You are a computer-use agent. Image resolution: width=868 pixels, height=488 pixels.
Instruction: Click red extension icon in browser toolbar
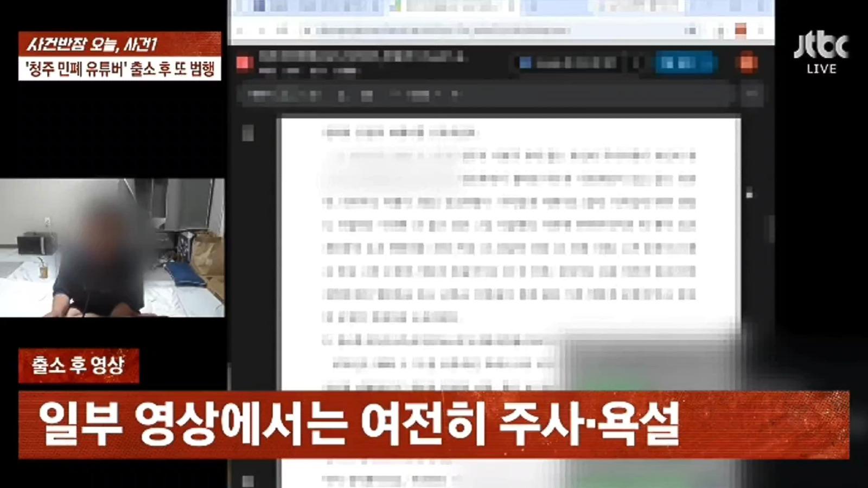pos(741,30)
